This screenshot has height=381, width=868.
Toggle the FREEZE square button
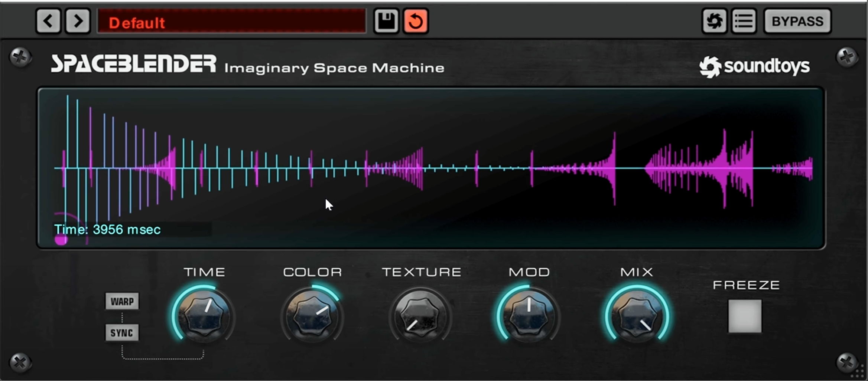pos(744,316)
